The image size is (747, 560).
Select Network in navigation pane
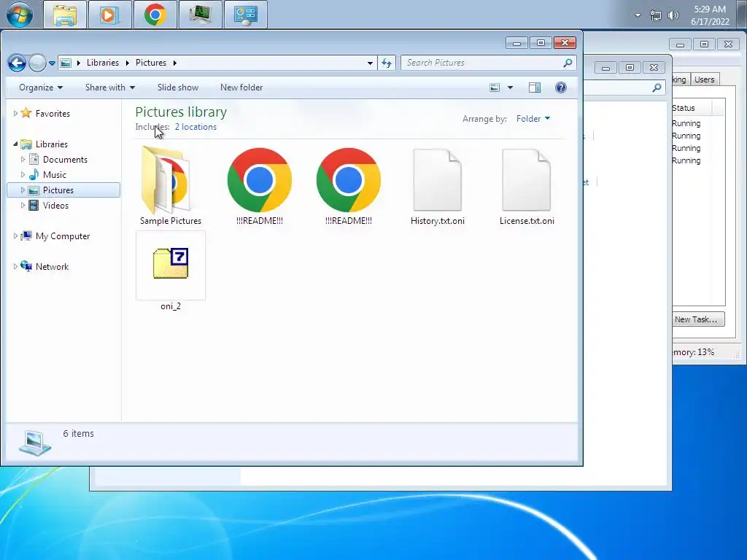[52, 267]
